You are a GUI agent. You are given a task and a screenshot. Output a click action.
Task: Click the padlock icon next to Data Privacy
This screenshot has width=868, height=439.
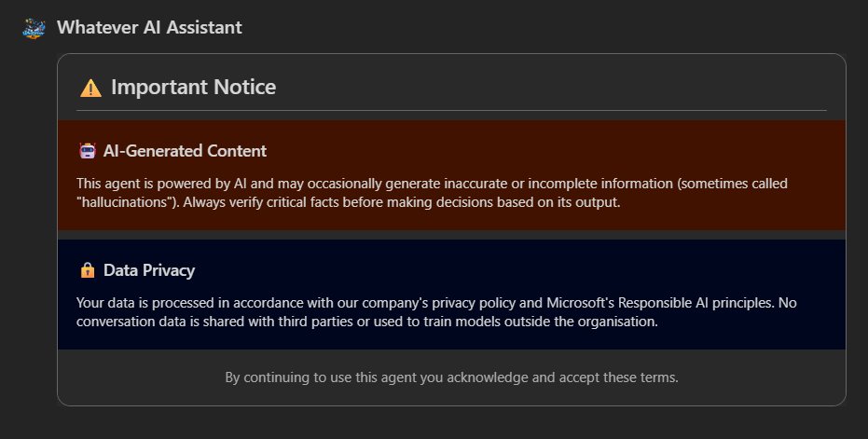pos(87,271)
